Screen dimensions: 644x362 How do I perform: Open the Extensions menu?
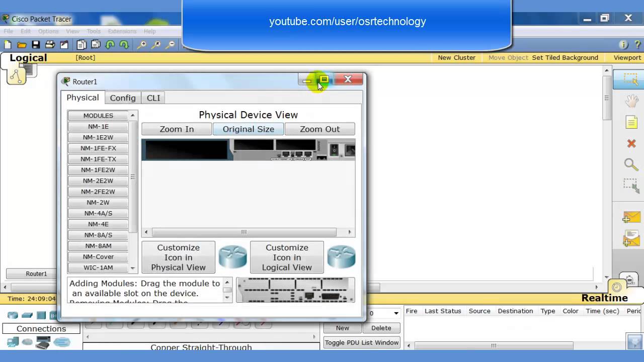point(122,31)
